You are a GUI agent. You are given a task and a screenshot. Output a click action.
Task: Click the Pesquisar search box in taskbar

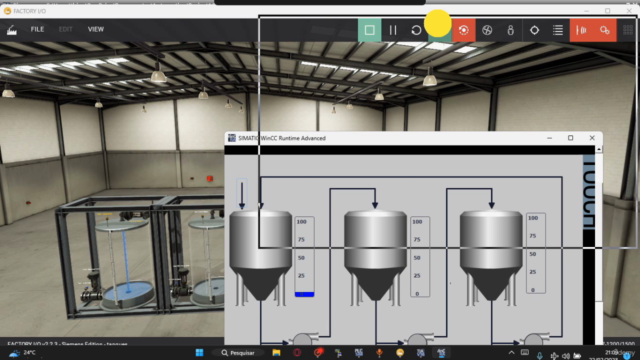click(238, 353)
